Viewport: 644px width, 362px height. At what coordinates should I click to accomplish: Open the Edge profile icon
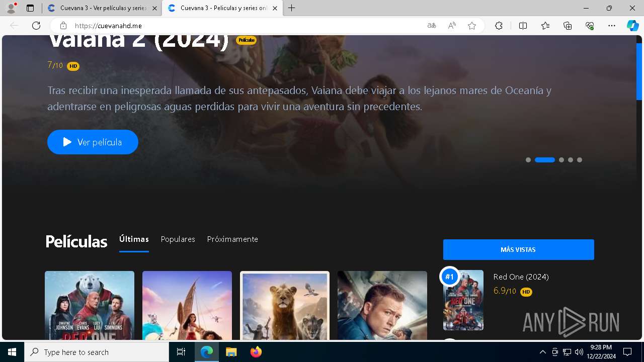click(11, 8)
